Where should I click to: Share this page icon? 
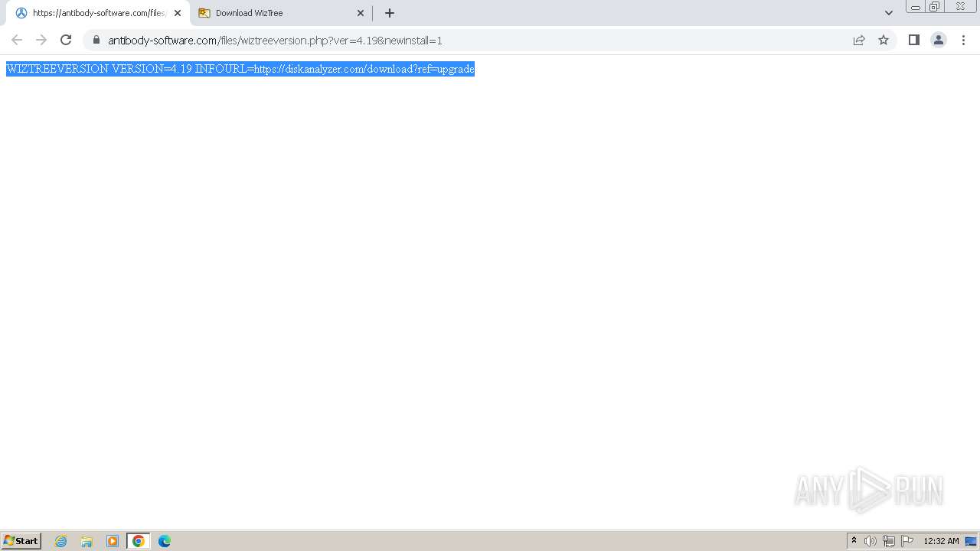pyautogui.click(x=859, y=40)
